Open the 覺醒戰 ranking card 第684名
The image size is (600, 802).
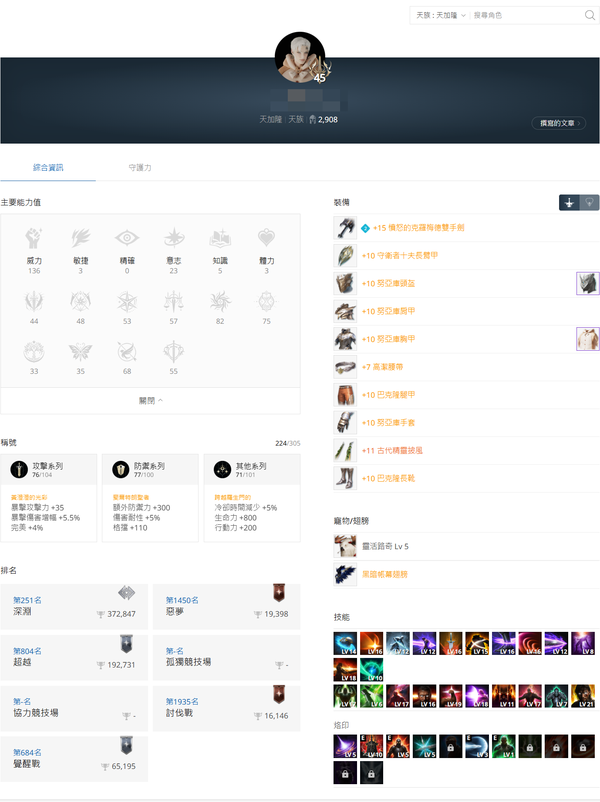click(x=74, y=759)
